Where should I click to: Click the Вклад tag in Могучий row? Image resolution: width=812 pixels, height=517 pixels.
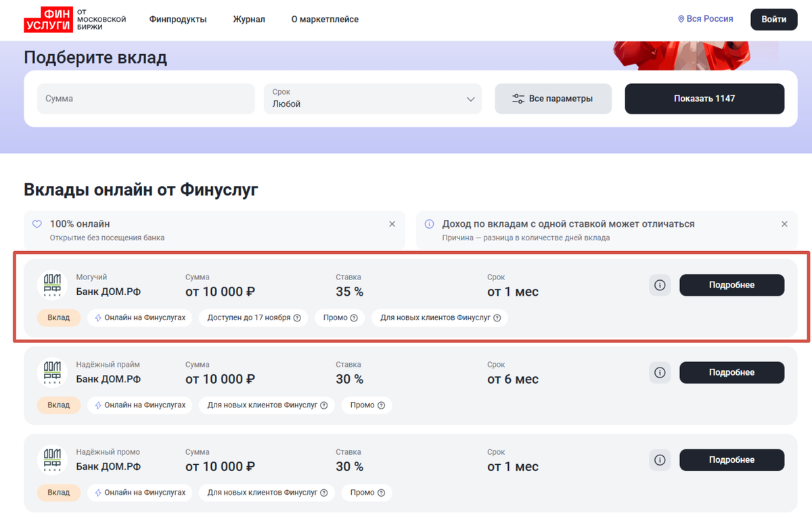pyautogui.click(x=59, y=318)
